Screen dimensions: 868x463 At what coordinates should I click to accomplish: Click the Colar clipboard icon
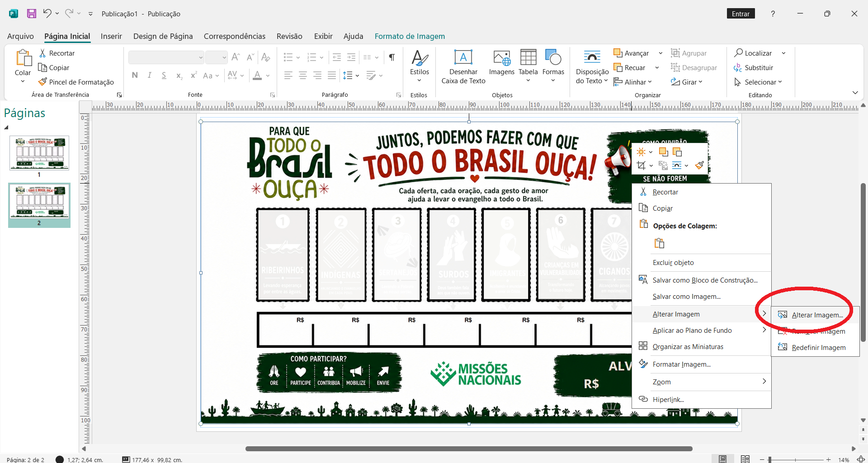[23, 58]
